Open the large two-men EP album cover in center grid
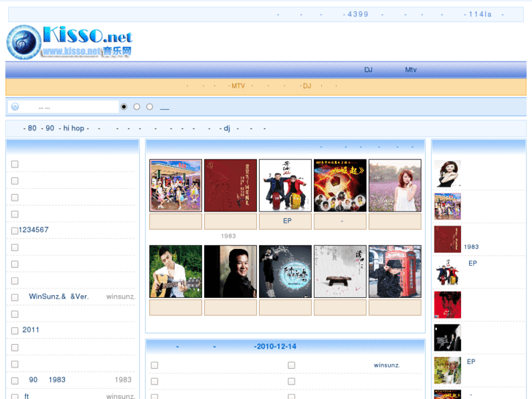 [x=285, y=185]
